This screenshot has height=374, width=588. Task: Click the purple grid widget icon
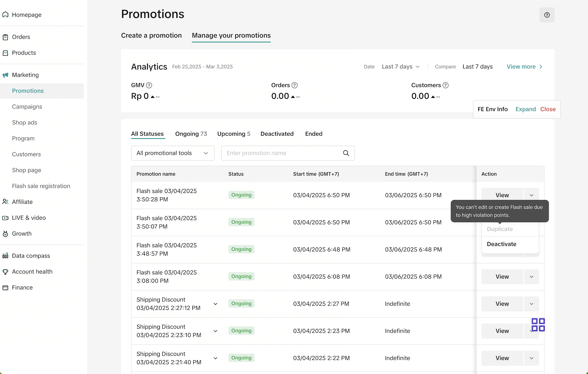coord(538,325)
